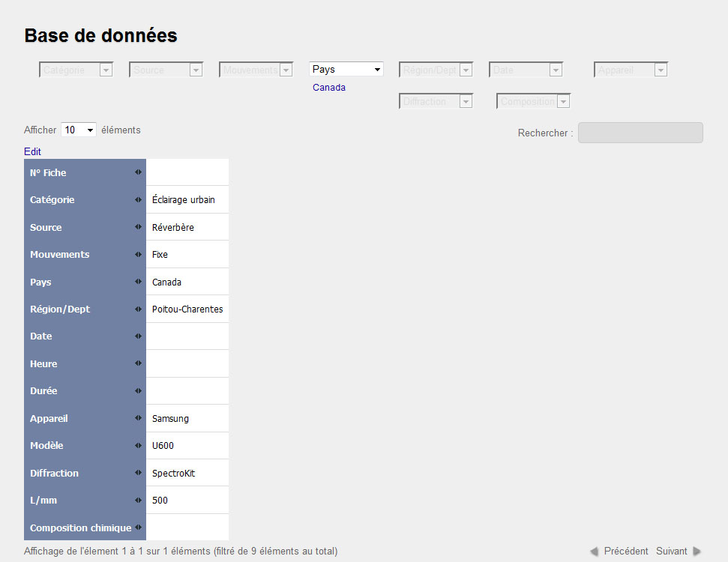Screen dimensions: 728x562
Task: Click the Canada filter link
Action: 329,88
